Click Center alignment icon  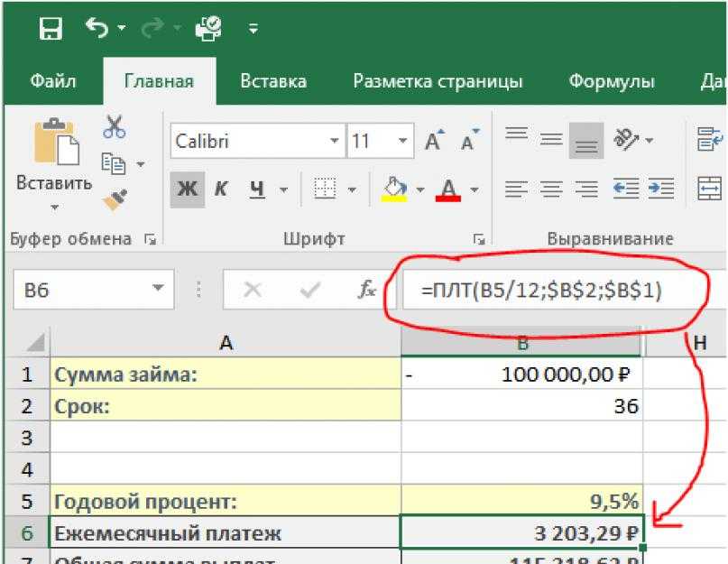click(551, 190)
